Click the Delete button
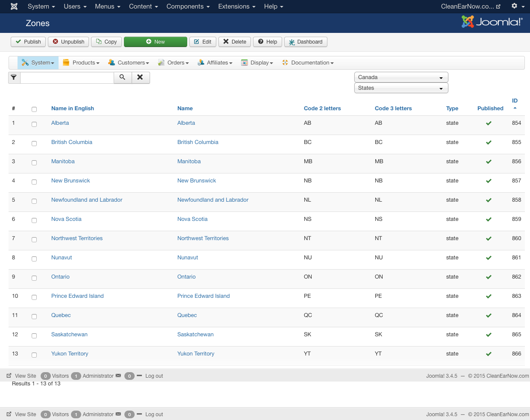Viewport: 530px width, 420px height. [x=235, y=42]
